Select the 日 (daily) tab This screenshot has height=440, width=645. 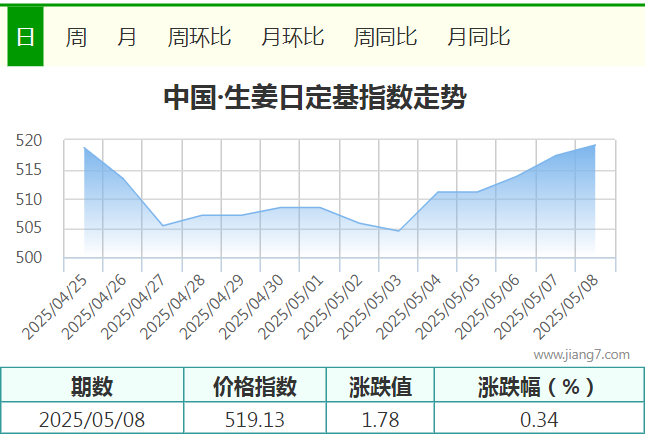(25, 37)
